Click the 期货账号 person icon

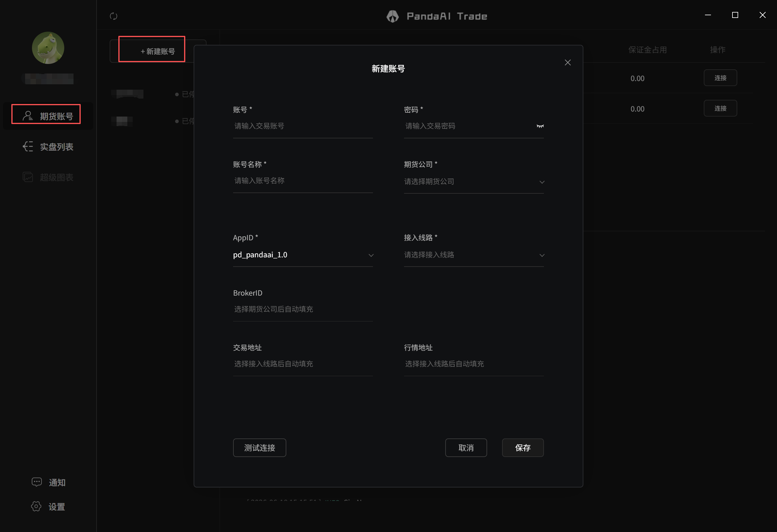[28, 116]
